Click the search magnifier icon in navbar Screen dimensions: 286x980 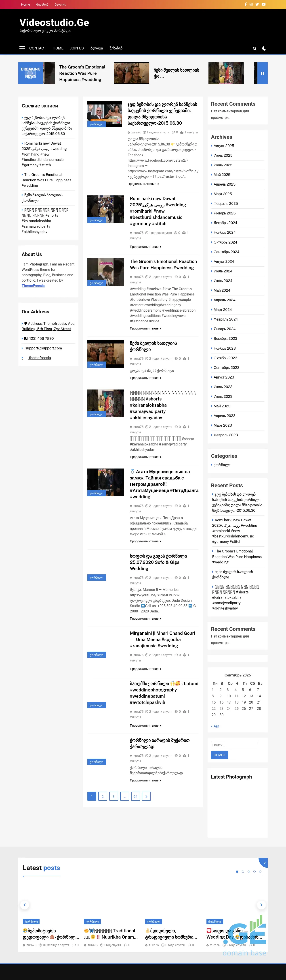(x=254, y=48)
